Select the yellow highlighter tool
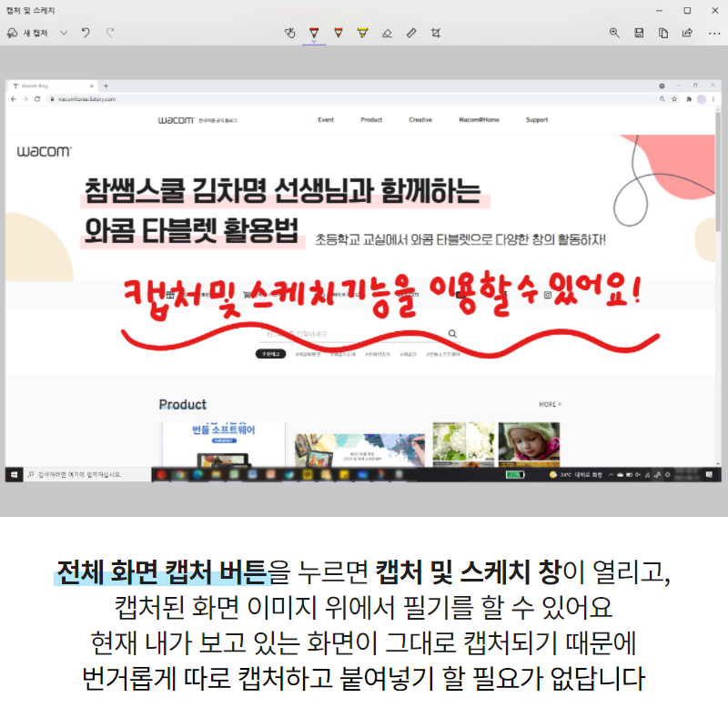 (362, 33)
